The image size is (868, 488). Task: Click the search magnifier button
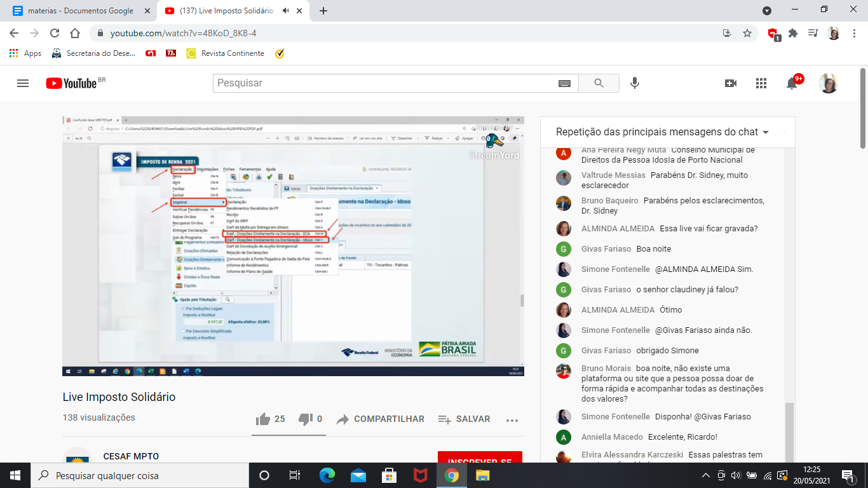pos(599,83)
